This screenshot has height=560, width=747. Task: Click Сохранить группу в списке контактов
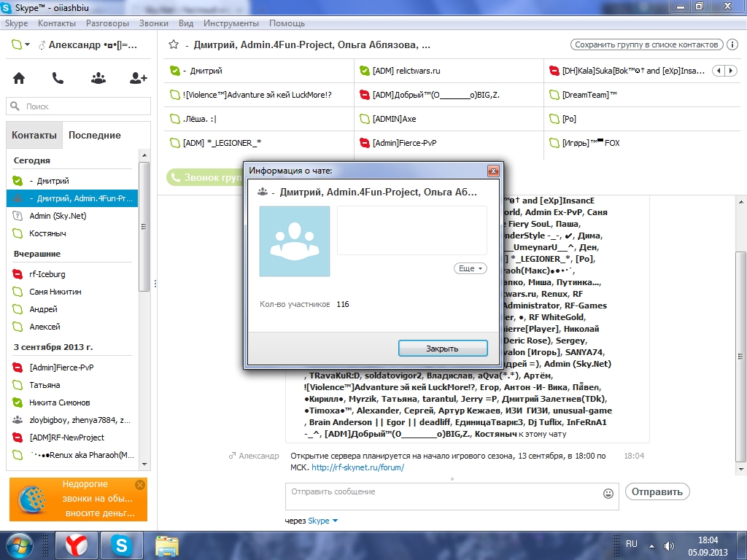click(x=646, y=44)
